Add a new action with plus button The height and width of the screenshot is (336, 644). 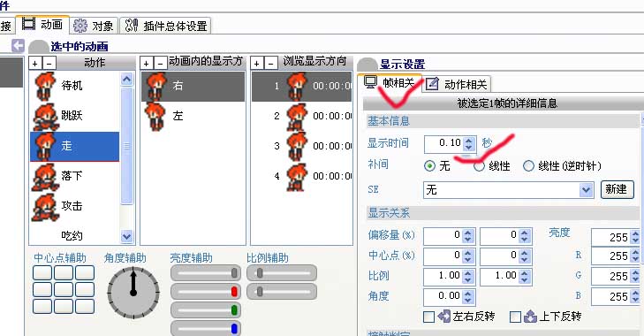point(35,64)
